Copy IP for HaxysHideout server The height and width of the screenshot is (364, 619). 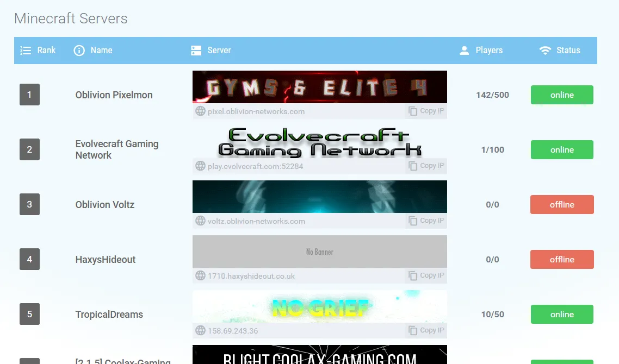[426, 275]
